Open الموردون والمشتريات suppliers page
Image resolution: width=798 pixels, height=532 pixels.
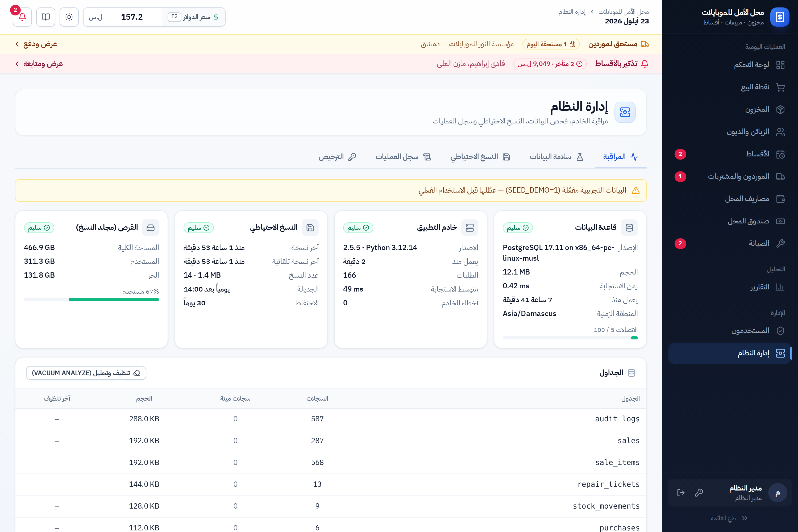(x=730, y=176)
